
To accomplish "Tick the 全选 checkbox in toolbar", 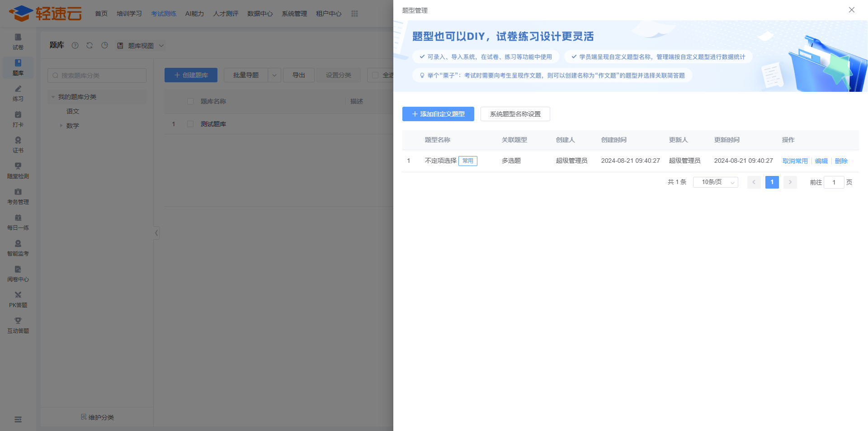I will tap(375, 75).
